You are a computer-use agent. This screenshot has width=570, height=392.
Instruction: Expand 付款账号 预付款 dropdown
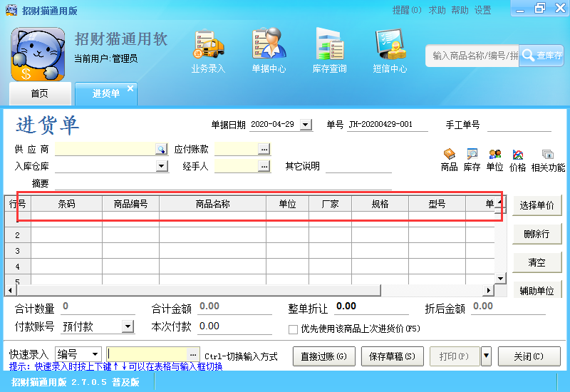click(x=128, y=326)
